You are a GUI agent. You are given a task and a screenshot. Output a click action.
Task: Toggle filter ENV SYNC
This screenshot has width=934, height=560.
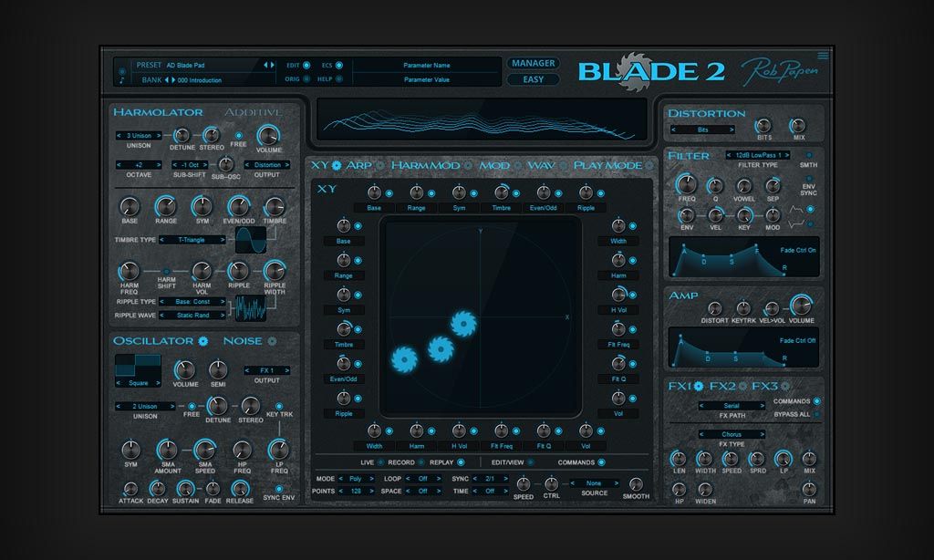(x=808, y=178)
